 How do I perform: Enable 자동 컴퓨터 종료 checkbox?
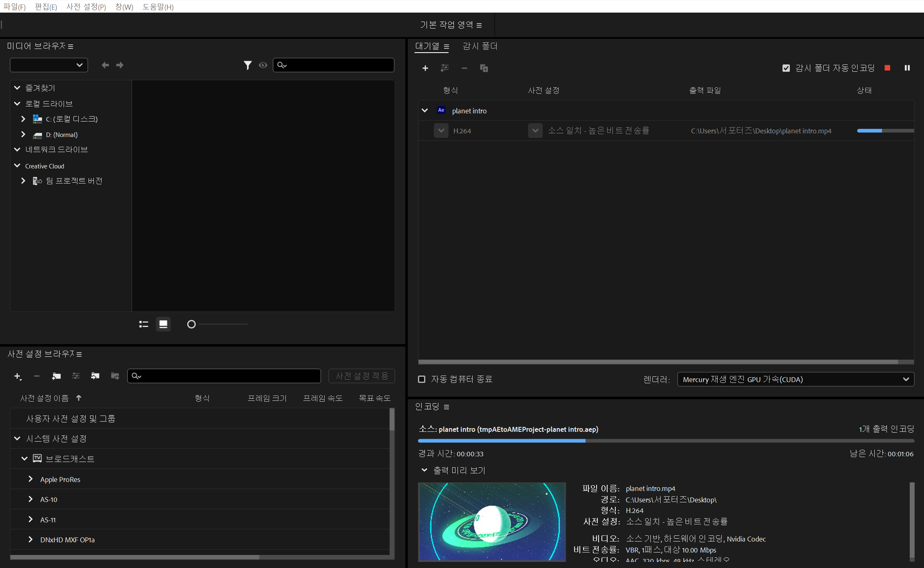[422, 379]
